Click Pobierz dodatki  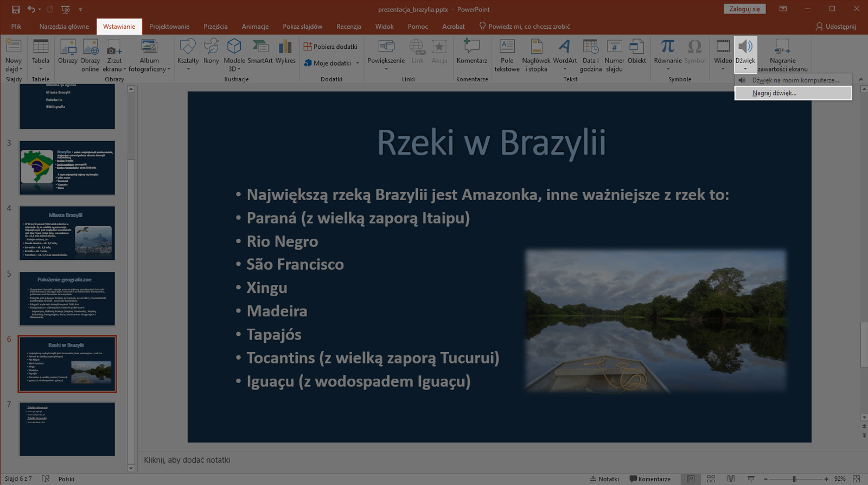pos(330,47)
